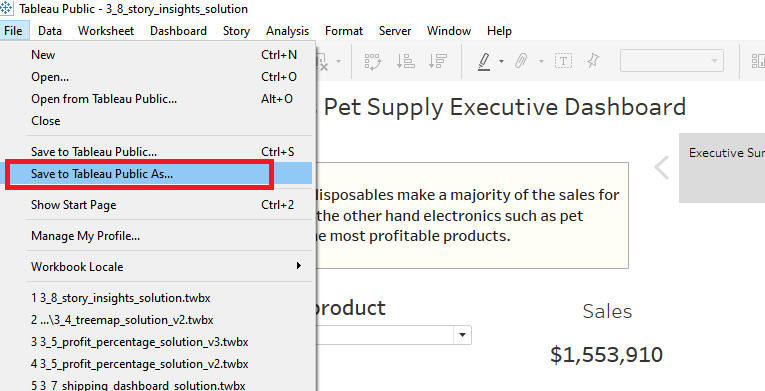Open the Help menu

(499, 31)
